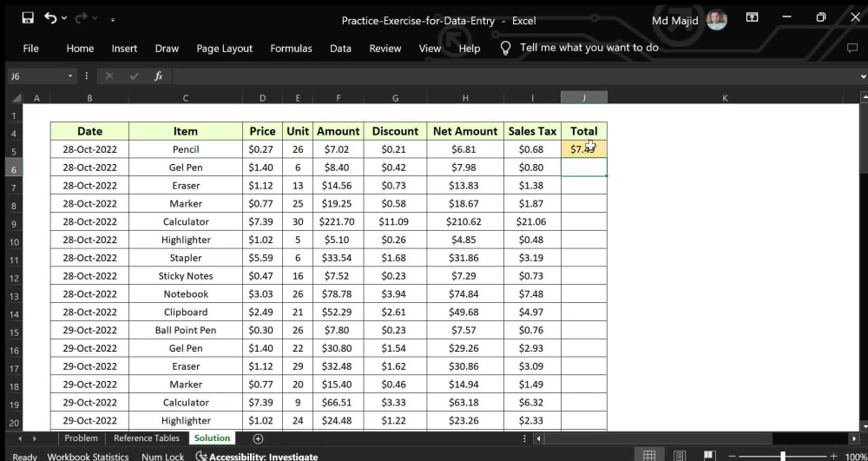Click horizontal scrollbar left arrow
Viewport: 868px width, 461px height.
coord(539,438)
